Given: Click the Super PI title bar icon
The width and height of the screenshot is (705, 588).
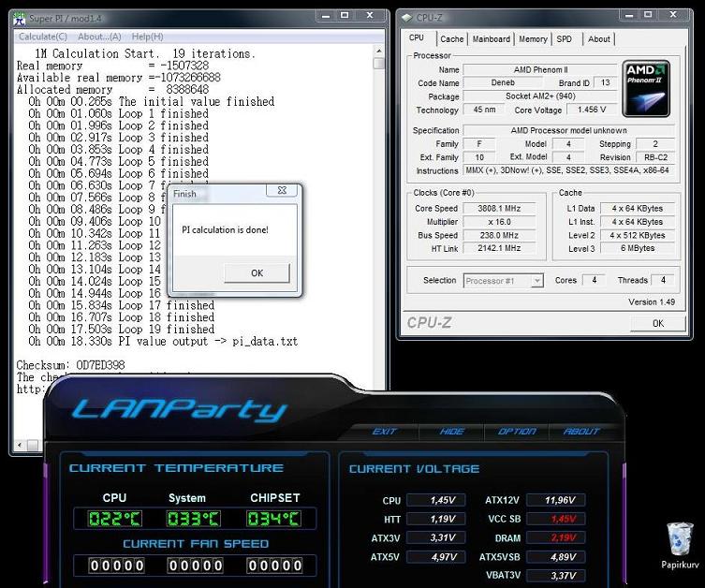Looking at the screenshot, I should [x=19, y=19].
